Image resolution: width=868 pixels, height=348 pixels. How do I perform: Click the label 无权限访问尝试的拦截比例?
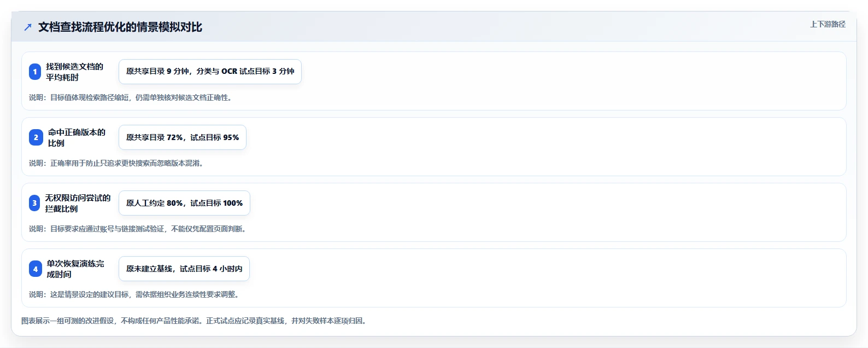pyautogui.click(x=78, y=203)
